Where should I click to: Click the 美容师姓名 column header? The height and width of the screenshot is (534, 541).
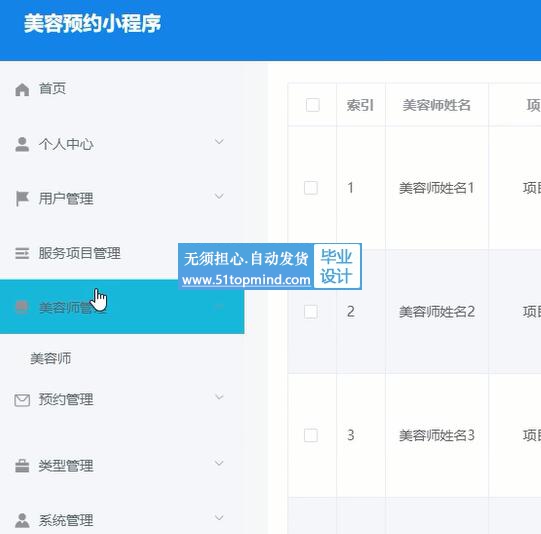pyautogui.click(x=436, y=105)
